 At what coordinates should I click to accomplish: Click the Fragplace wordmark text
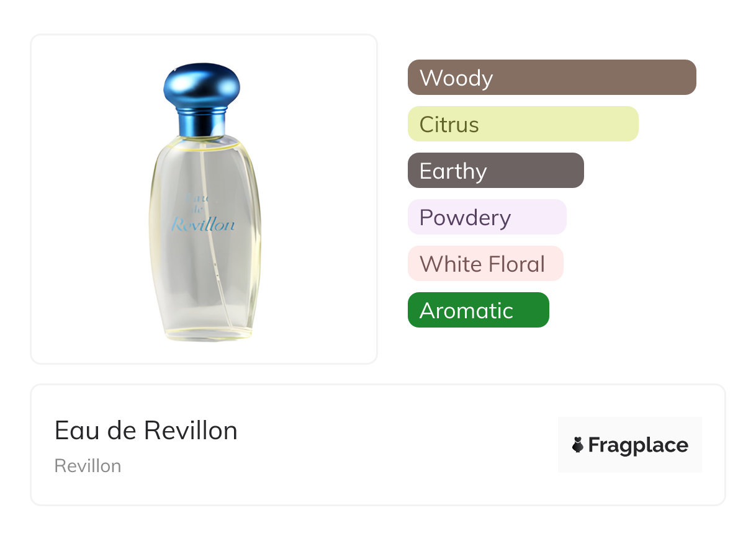coord(638,445)
